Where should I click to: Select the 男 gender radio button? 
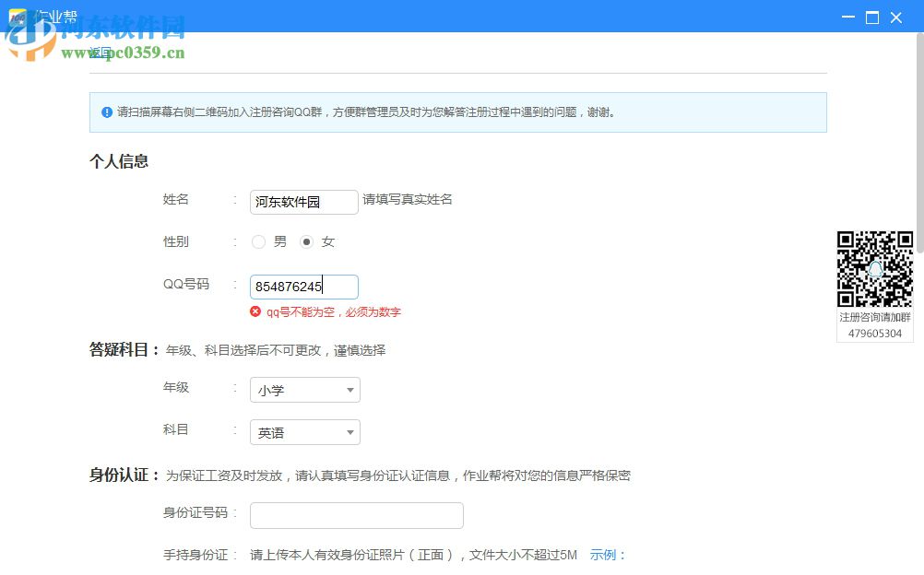(x=259, y=241)
